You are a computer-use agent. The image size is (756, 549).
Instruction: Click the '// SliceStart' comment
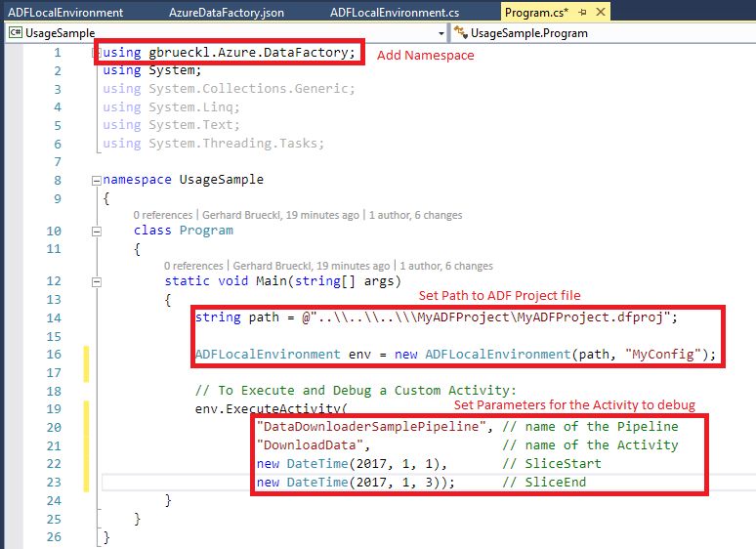coord(552,464)
